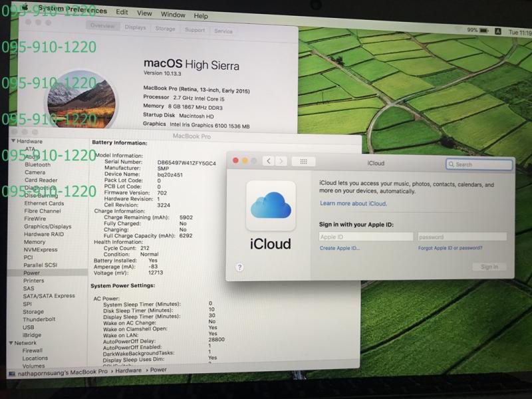The height and width of the screenshot is (399, 532).
Task: Click the iCloud Sign In button
Action: pos(489,267)
